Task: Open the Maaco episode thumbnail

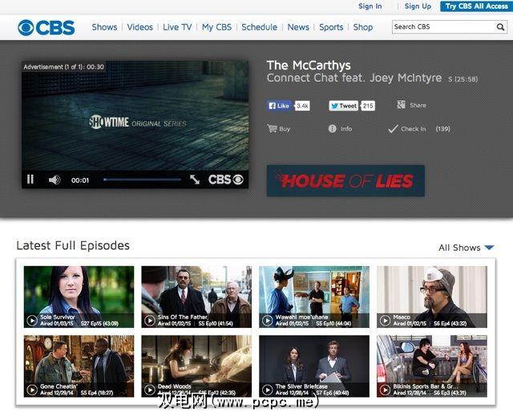Action: pyautogui.click(x=432, y=297)
